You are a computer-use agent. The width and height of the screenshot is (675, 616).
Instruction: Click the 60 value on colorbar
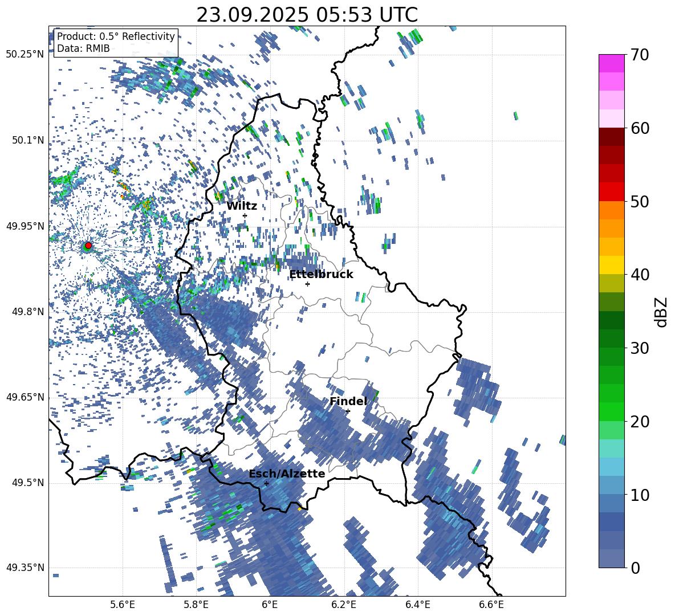click(x=640, y=128)
